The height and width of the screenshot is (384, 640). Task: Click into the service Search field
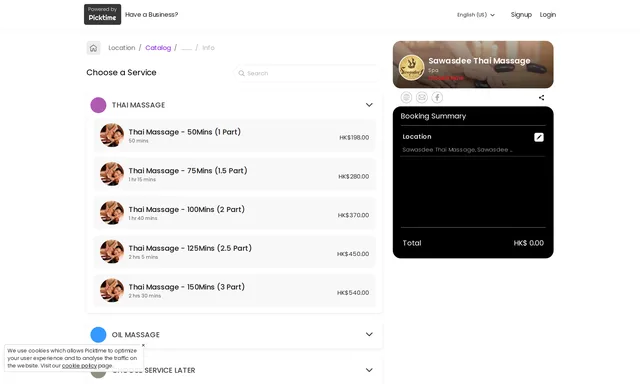(x=308, y=73)
